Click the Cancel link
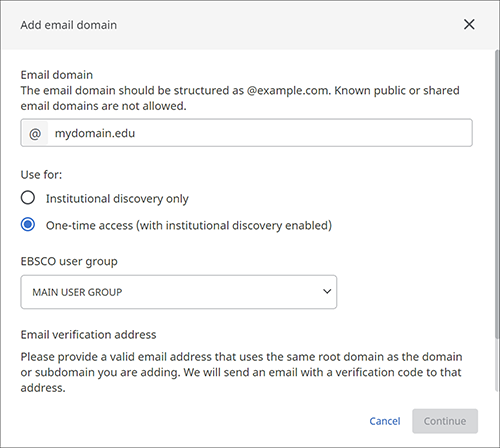Image resolution: width=500 pixels, height=448 pixels. click(x=385, y=421)
